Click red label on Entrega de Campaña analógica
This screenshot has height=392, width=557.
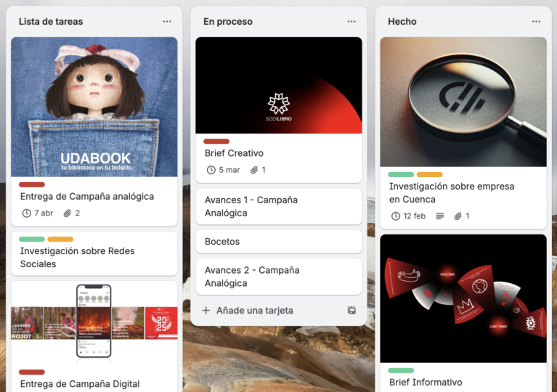pos(32,184)
